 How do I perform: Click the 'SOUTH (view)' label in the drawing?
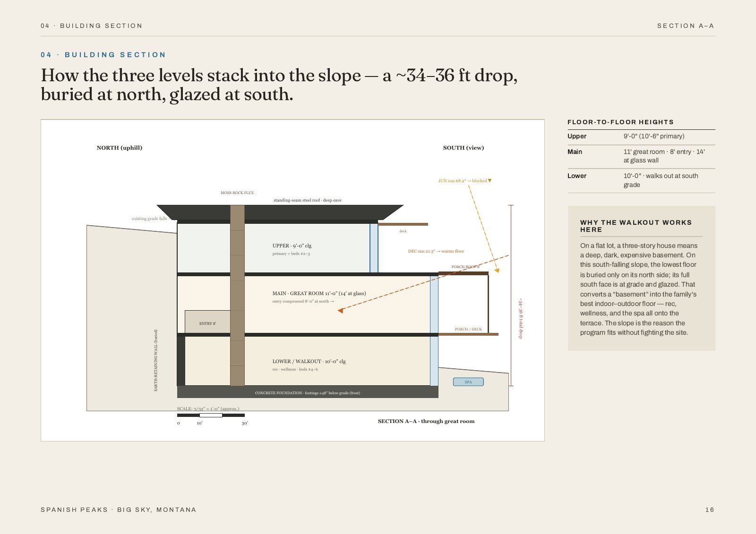tap(464, 148)
